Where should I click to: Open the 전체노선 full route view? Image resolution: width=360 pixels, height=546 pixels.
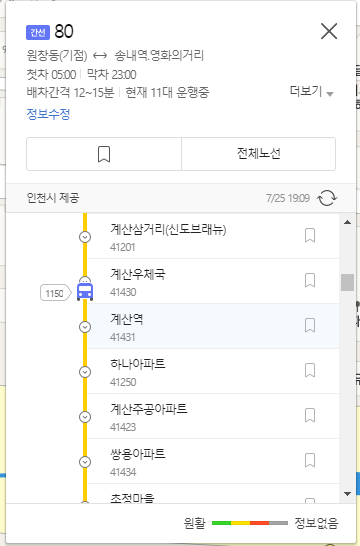259,154
